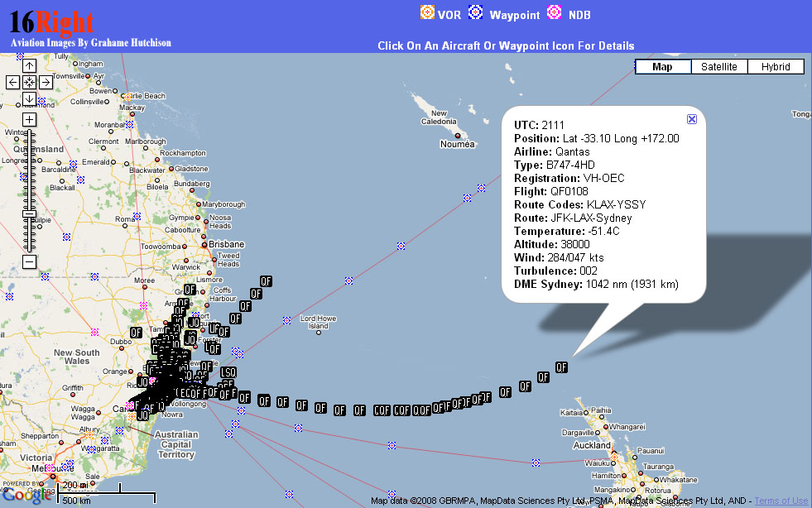Pan the map down with the arrow button
This screenshot has height=508, width=812.
(x=30, y=98)
